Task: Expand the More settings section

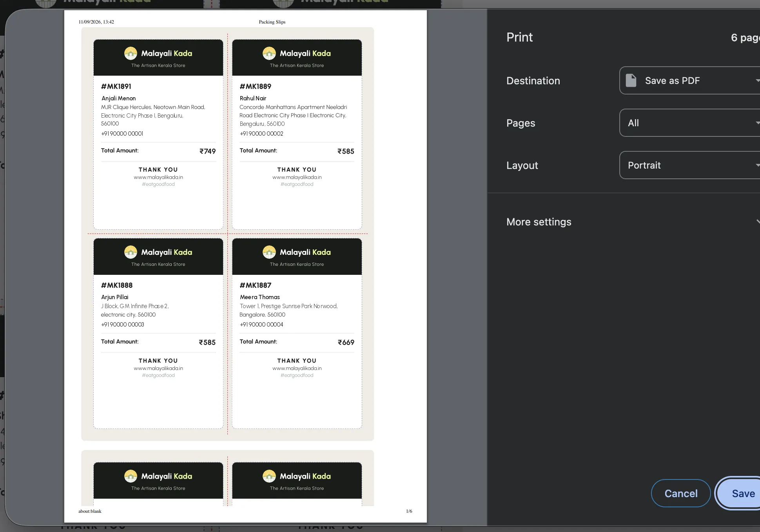Action: click(x=633, y=222)
